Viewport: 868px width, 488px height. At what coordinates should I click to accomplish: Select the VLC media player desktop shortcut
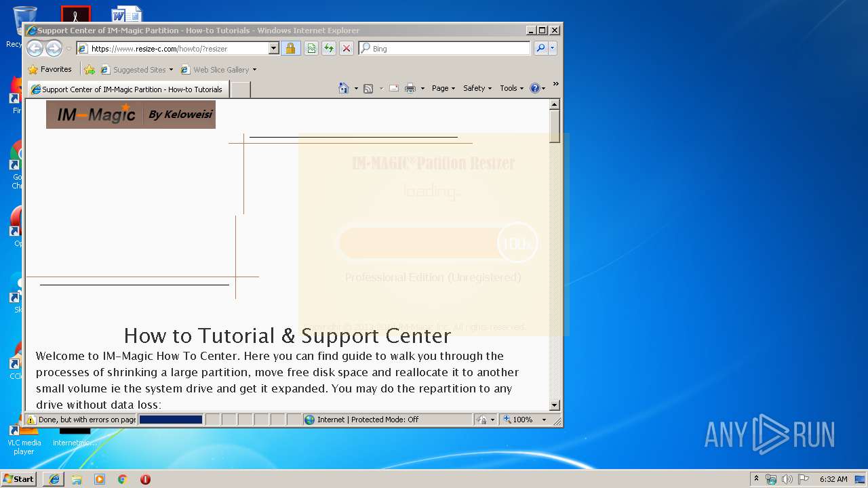[x=23, y=439]
